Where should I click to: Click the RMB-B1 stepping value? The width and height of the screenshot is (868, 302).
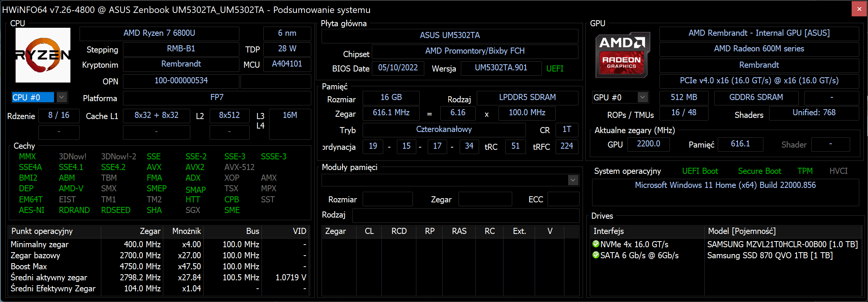tap(181, 49)
